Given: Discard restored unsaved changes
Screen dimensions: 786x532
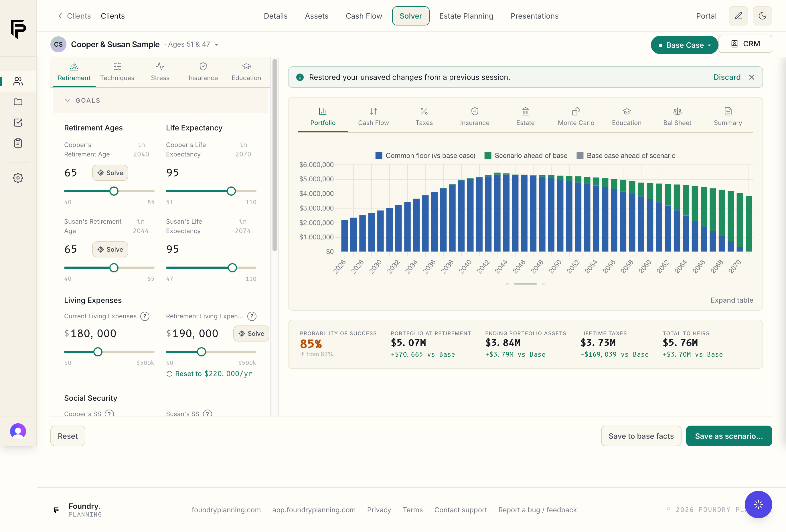Looking at the screenshot, I should (x=727, y=78).
